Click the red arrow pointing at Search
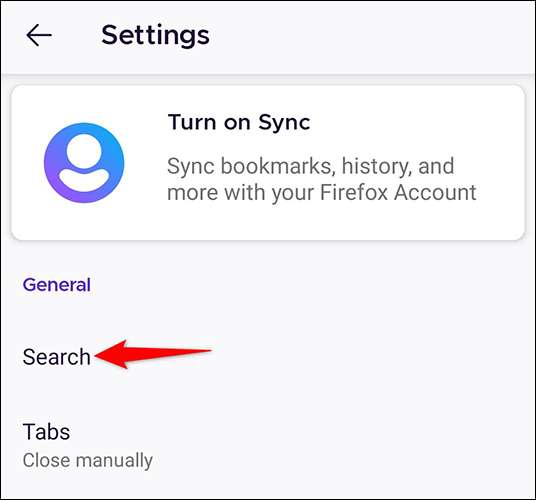Viewport: 536px width, 500px height. pos(153,354)
